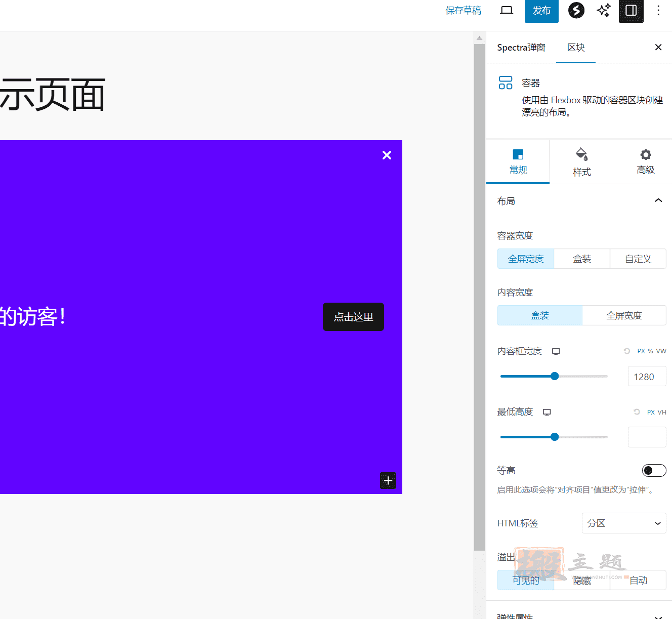Click the empty 最低高度 input field
Image resolution: width=672 pixels, height=619 pixels.
(647, 437)
